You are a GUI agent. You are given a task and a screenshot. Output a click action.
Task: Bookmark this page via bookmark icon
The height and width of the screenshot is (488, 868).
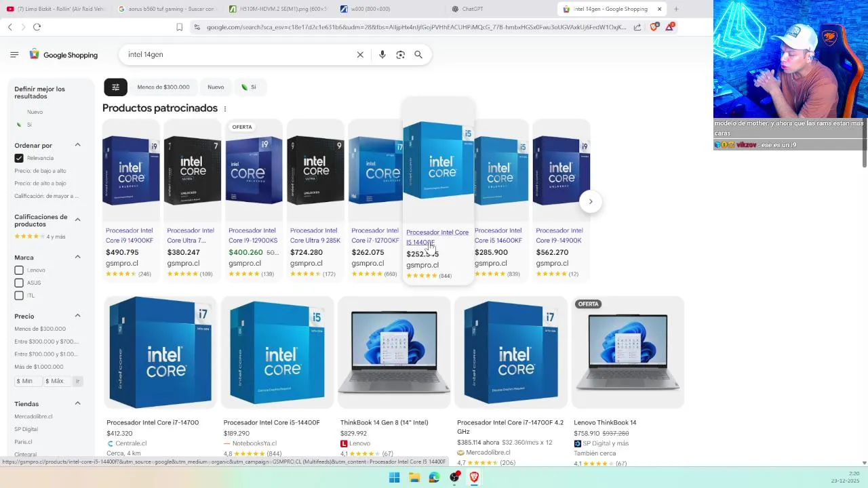tap(179, 27)
